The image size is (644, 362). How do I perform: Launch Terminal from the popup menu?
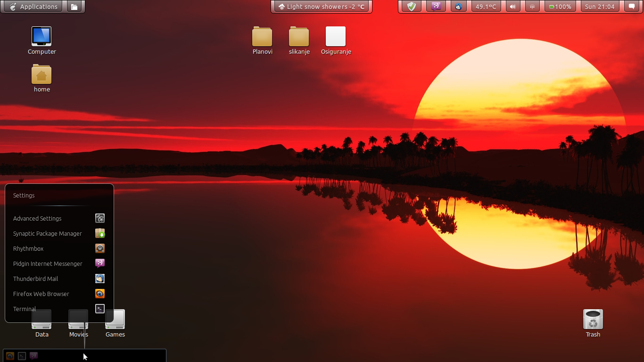[x=59, y=309]
